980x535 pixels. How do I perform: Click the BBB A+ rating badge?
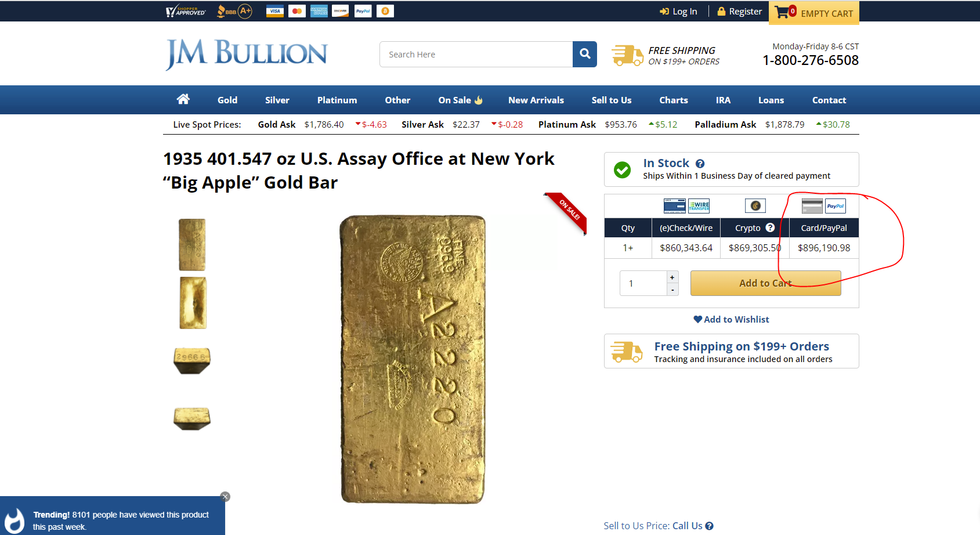point(234,11)
